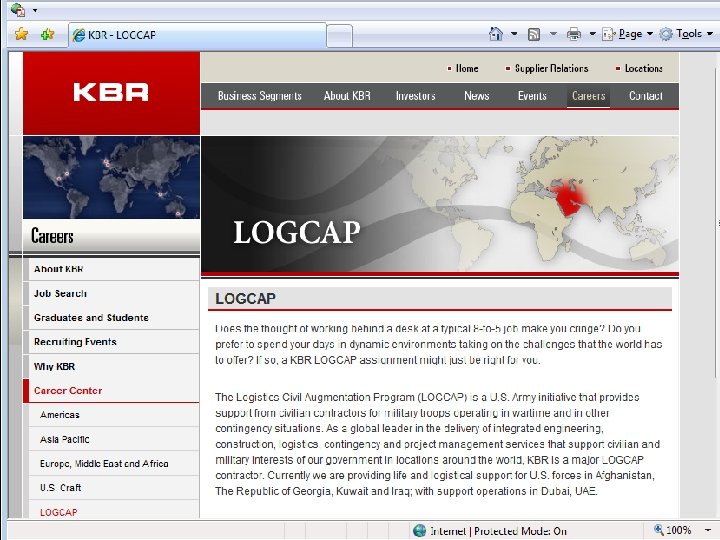
Task: Expand the Tools menu dropdown arrow
Action: (709, 34)
